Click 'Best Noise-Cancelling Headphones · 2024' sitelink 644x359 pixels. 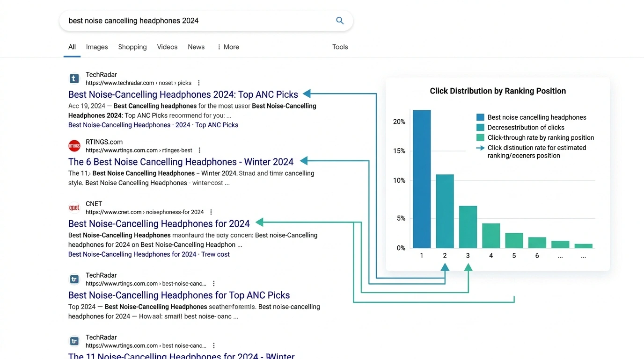[129, 125]
